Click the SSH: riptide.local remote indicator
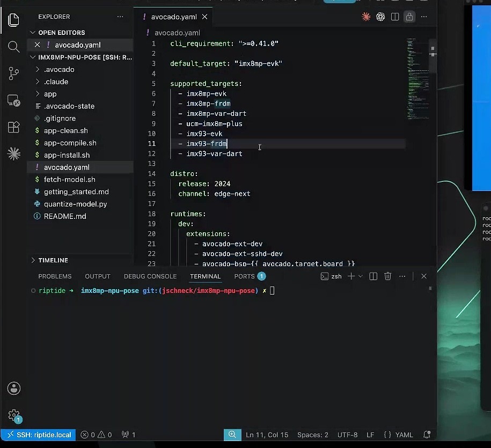 click(38, 435)
